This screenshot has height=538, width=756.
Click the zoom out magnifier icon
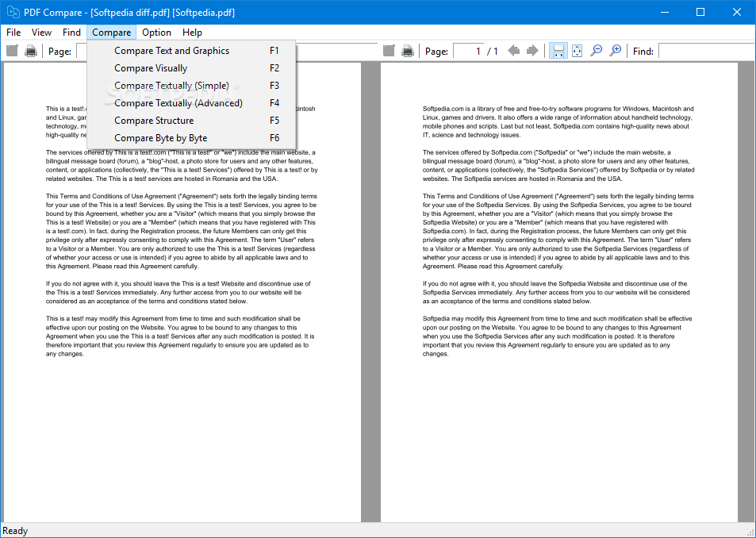pyautogui.click(x=597, y=51)
